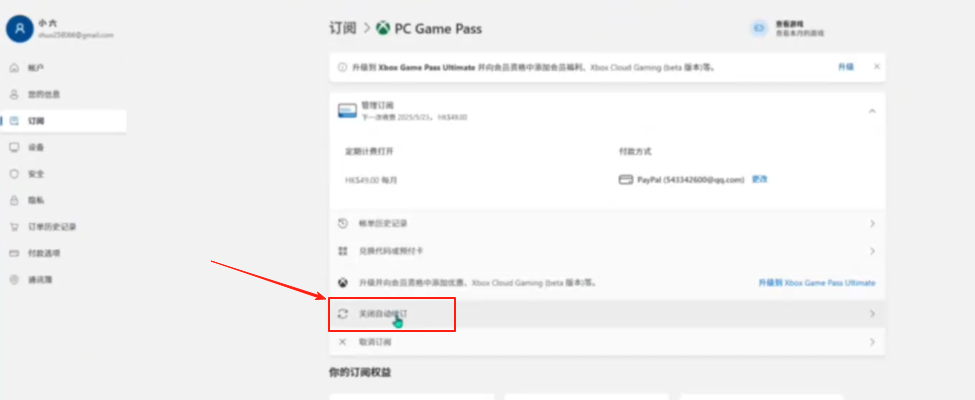The height and width of the screenshot is (400, 975).
Task: Expand the 兑换代码或预付卡 row chevron
Action: click(872, 251)
